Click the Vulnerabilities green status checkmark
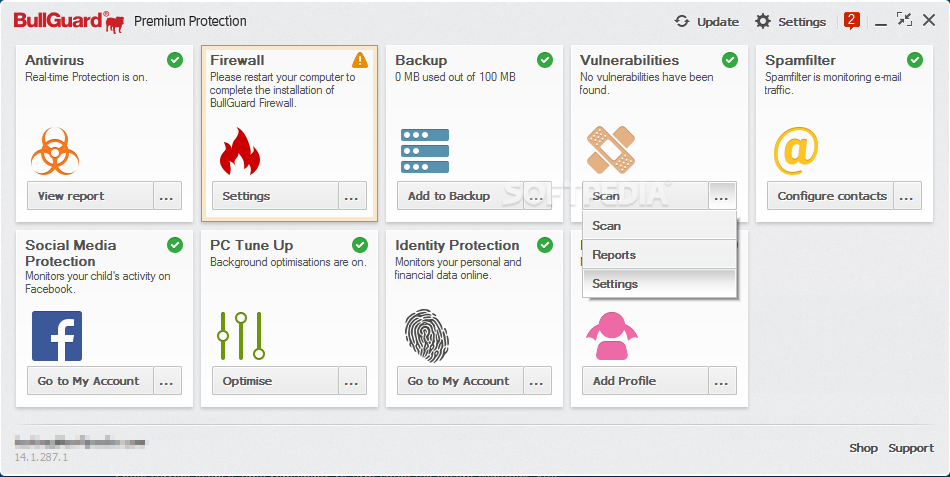The width and height of the screenshot is (950, 477). tap(730, 60)
